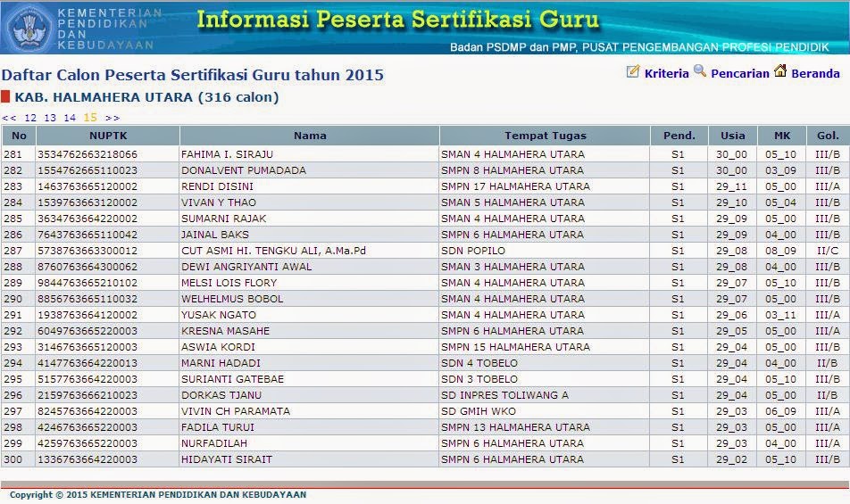
Task: Click NUPTK 8245763664220003
Action: click(x=87, y=411)
